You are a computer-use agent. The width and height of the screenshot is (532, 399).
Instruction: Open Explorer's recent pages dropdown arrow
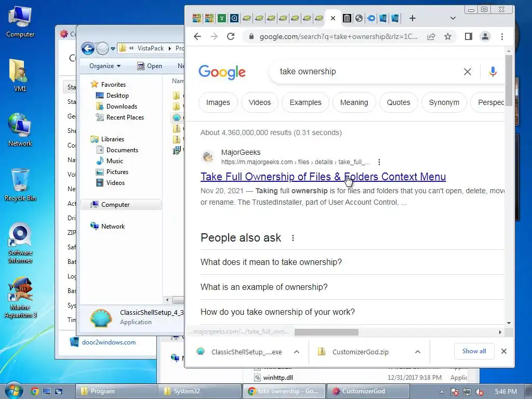click(x=113, y=49)
